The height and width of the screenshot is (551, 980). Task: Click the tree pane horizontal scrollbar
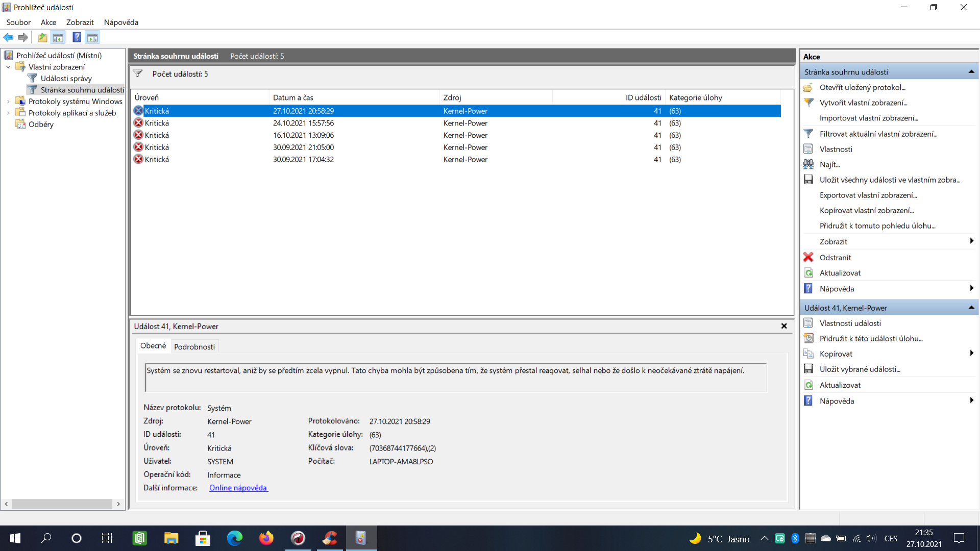point(62,504)
